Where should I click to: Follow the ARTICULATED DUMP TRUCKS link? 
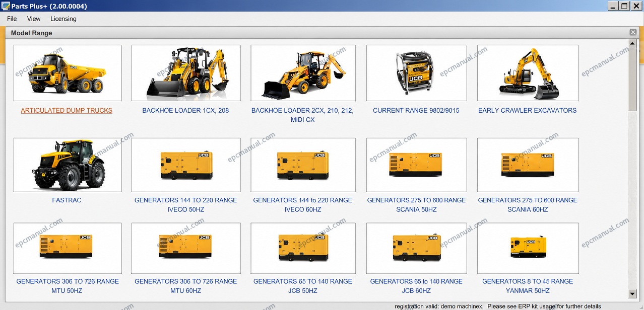[x=67, y=110]
